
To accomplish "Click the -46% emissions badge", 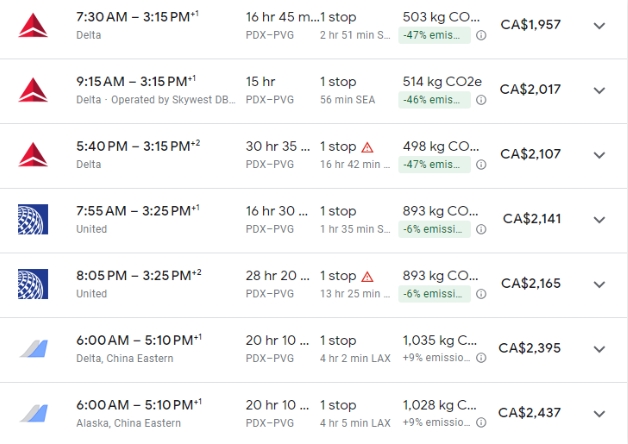I will click(x=434, y=100).
